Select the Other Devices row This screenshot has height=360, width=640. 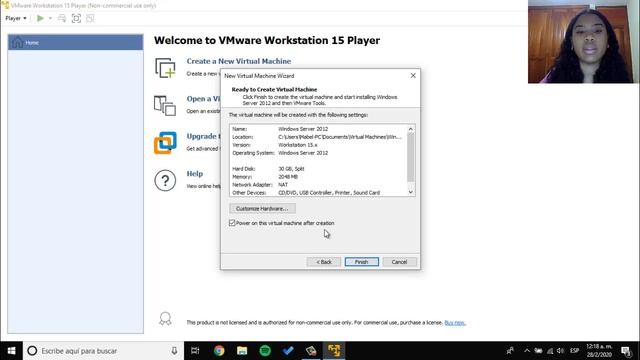(318, 193)
